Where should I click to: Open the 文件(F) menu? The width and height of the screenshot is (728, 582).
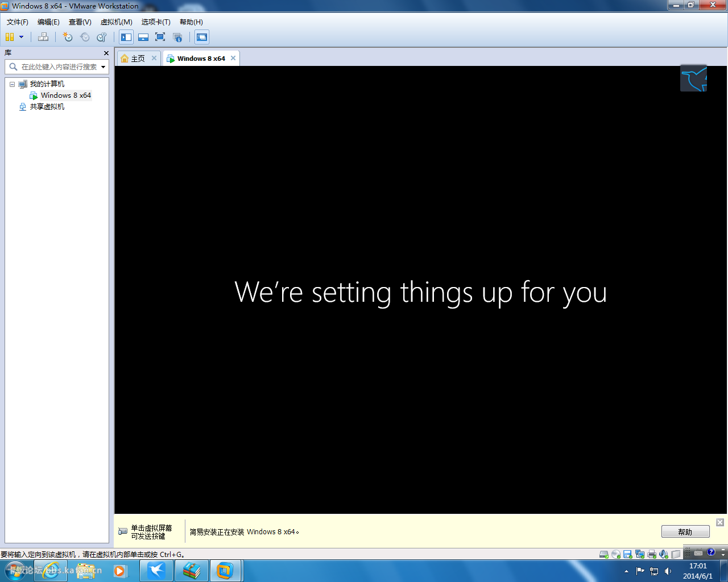point(18,22)
